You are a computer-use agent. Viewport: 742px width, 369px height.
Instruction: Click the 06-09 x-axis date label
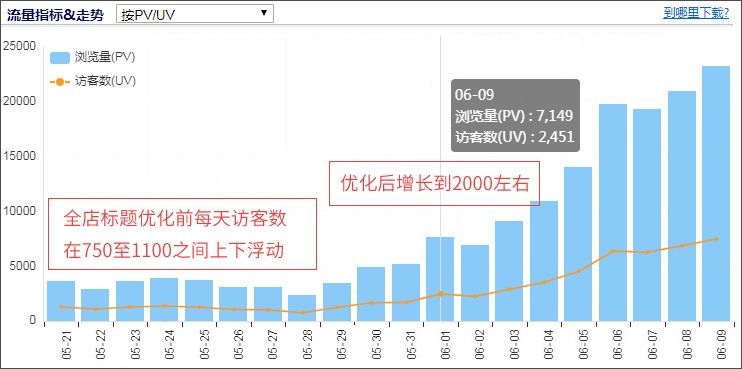[721, 345]
